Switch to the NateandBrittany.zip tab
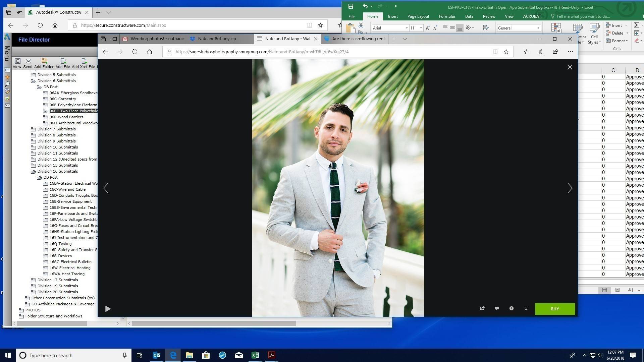644x362 pixels. click(217, 39)
